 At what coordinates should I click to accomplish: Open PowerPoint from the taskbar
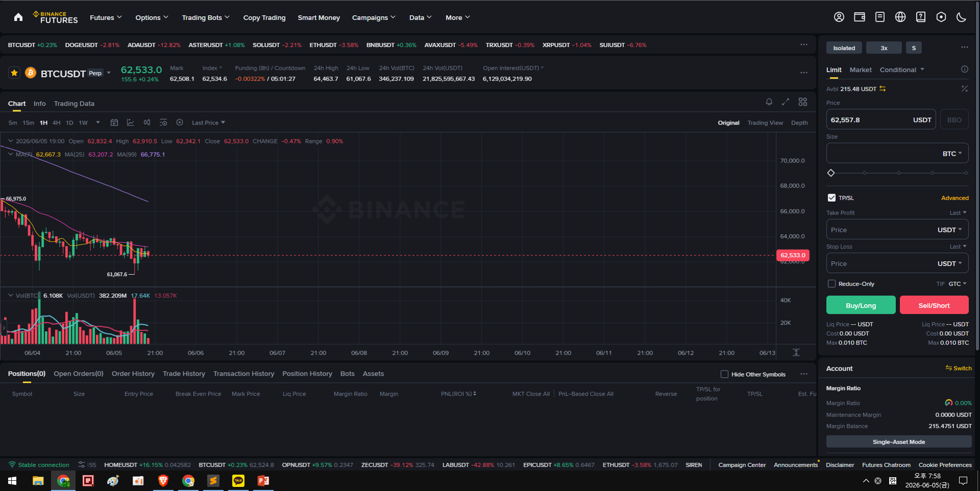tap(263, 481)
